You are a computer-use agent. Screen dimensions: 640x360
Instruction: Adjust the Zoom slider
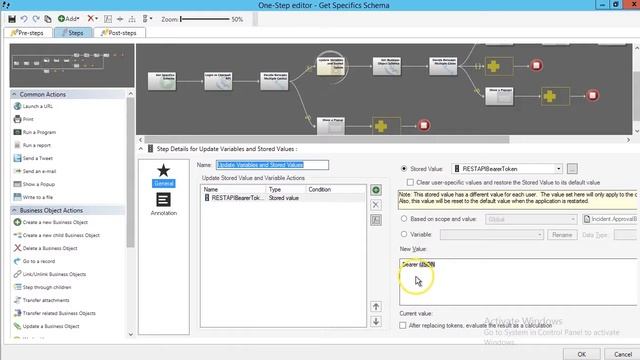tap(205, 19)
